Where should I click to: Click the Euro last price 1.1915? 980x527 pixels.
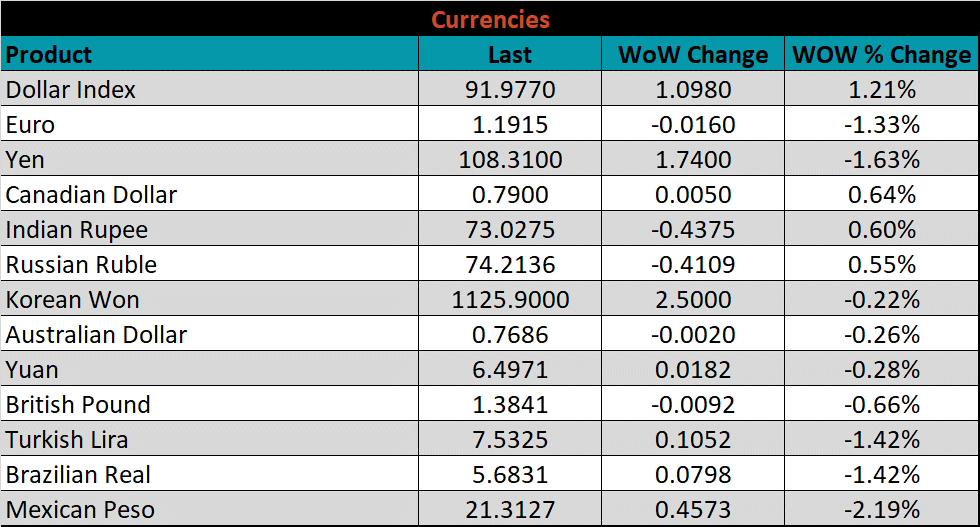tap(510, 125)
